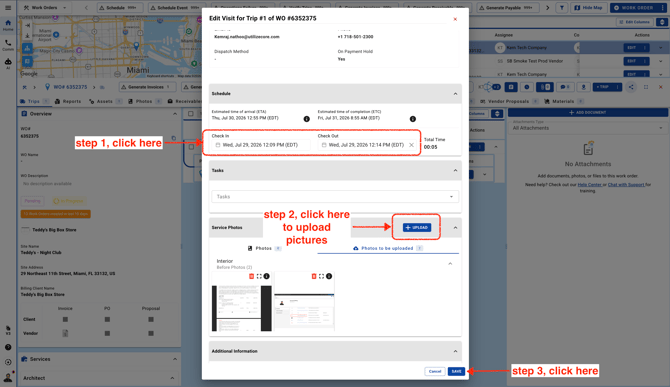The height and width of the screenshot is (387, 670).
Task: Expand the SB Smoke Test Prod Vendor row
Action: tap(661, 61)
